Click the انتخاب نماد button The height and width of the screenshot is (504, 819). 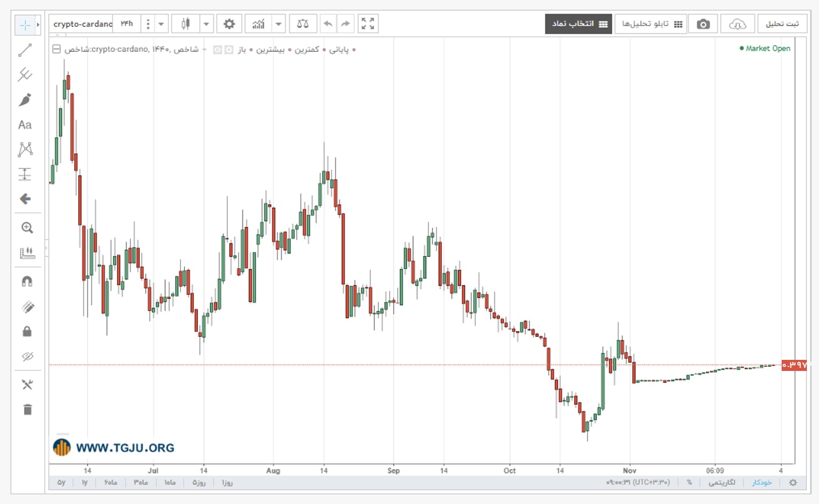click(x=579, y=24)
